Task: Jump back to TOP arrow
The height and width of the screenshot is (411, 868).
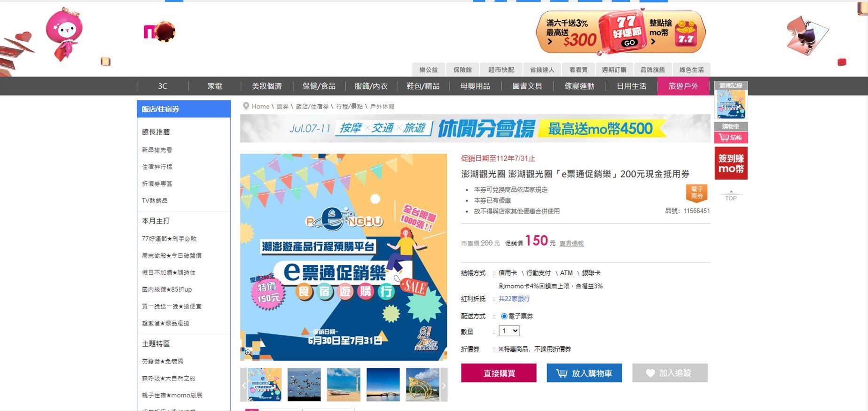Action: (731, 195)
